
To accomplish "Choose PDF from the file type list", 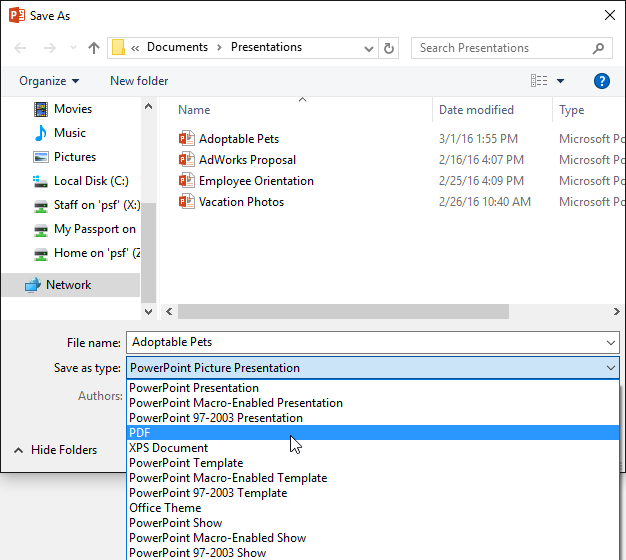I will click(x=140, y=433).
